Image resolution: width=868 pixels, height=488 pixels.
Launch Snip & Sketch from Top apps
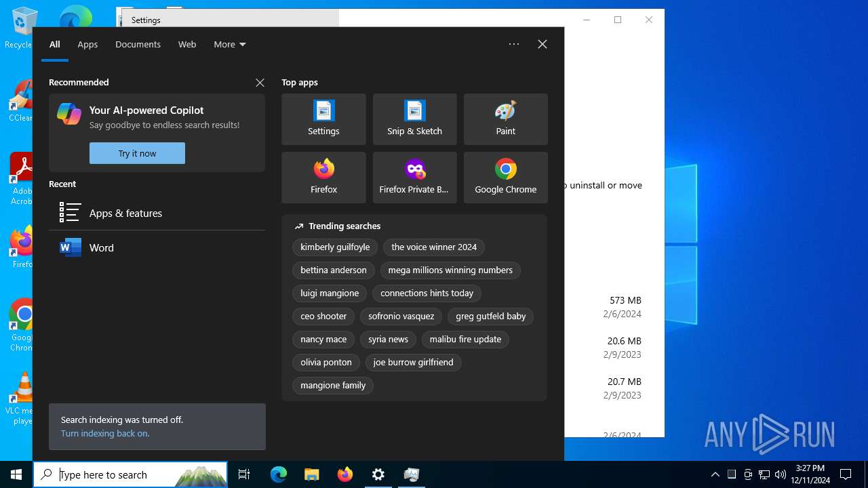[x=414, y=119]
